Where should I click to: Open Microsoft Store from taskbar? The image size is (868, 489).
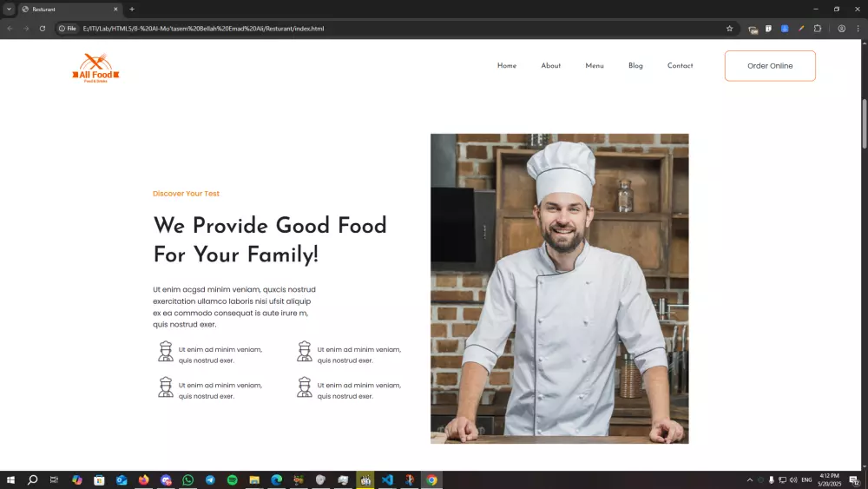tap(99, 480)
